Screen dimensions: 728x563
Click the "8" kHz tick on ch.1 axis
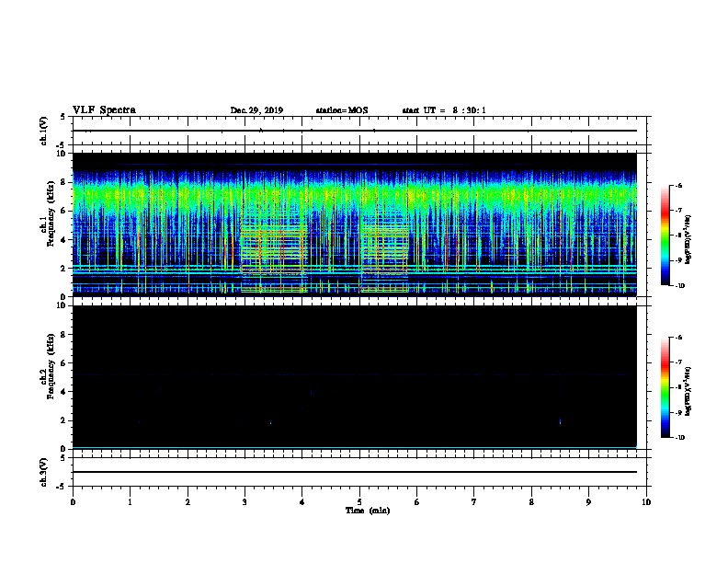point(63,182)
